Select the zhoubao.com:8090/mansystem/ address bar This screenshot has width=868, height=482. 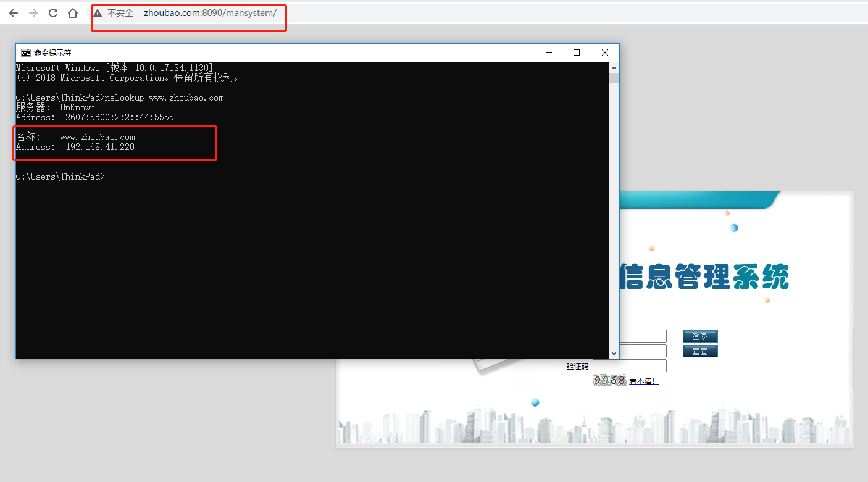(210, 13)
